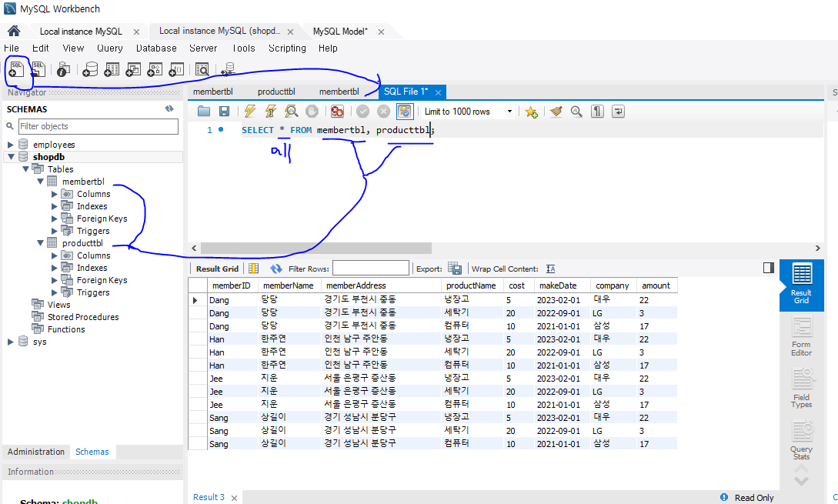Viewport: 838px width, 504px height.
Task: Open the inspector for selected object
Action: coord(63,69)
